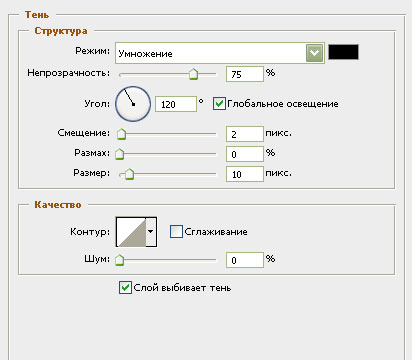Uncheck Слой выбивает тень option
The height and width of the screenshot is (360, 412).
tap(125, 287)
